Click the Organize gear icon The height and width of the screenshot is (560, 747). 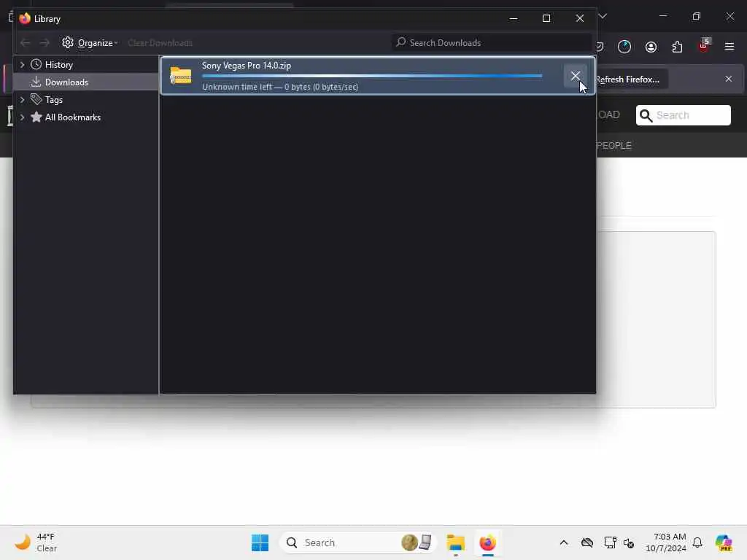tap(68, 42)
